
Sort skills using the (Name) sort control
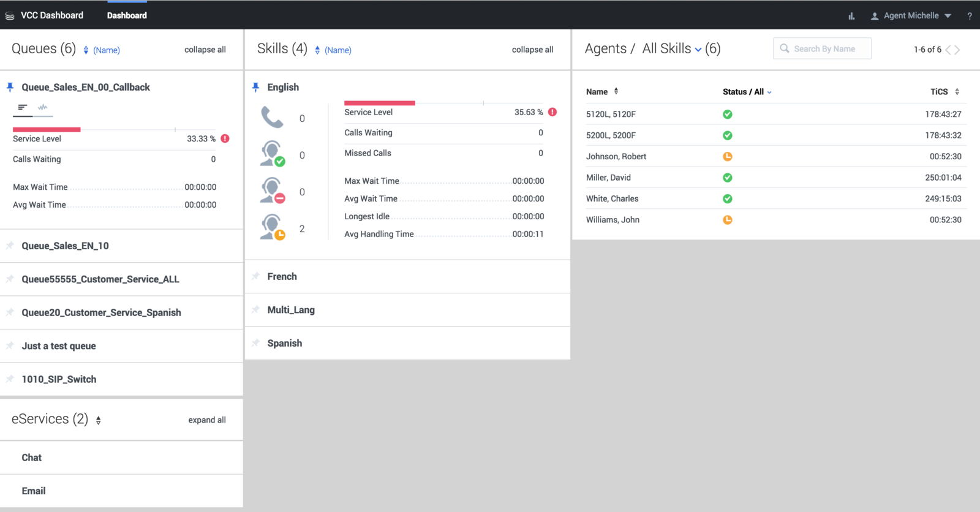(333, 50)
